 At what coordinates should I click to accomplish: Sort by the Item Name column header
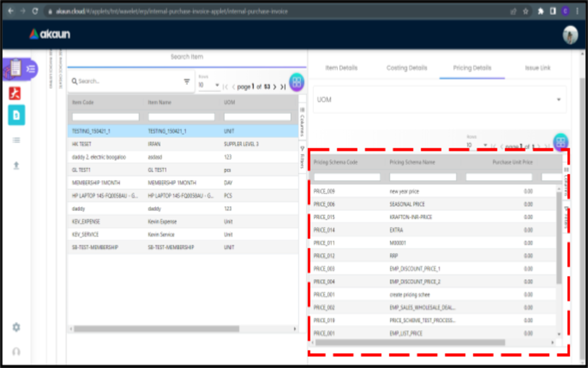pos(160,102)
